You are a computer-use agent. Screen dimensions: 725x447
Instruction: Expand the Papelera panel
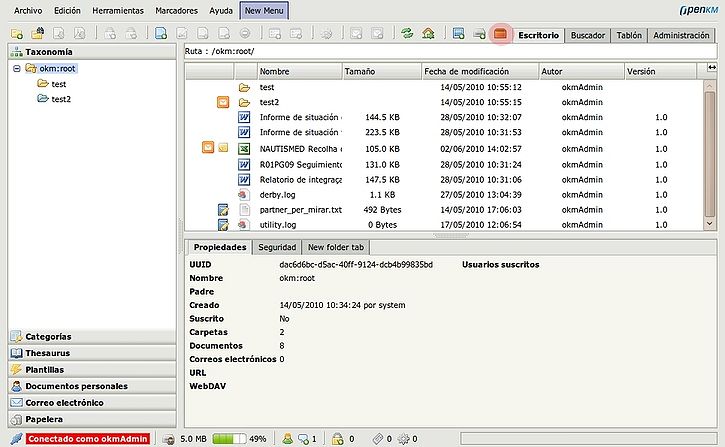[92, 419]
